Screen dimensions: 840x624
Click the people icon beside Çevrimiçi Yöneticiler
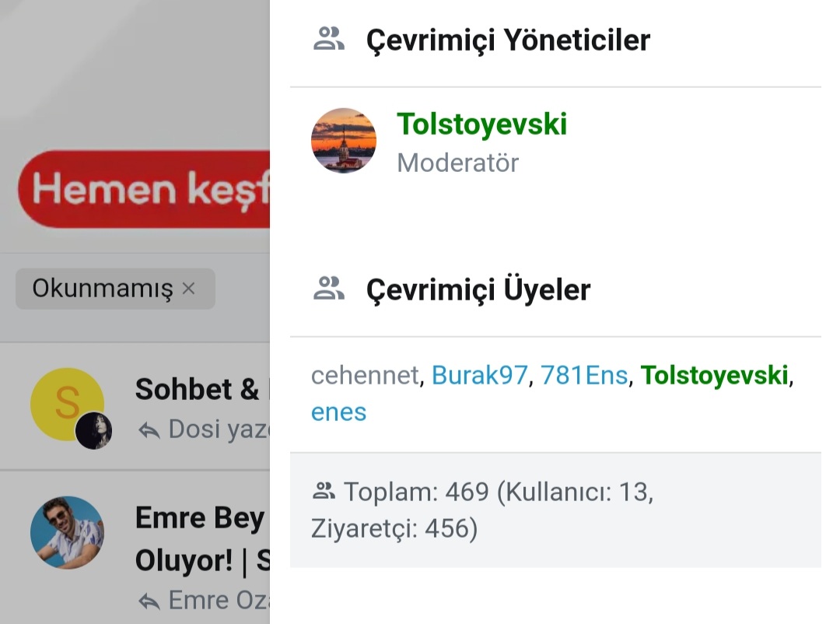pyautogui.click(x=328, y=39)
